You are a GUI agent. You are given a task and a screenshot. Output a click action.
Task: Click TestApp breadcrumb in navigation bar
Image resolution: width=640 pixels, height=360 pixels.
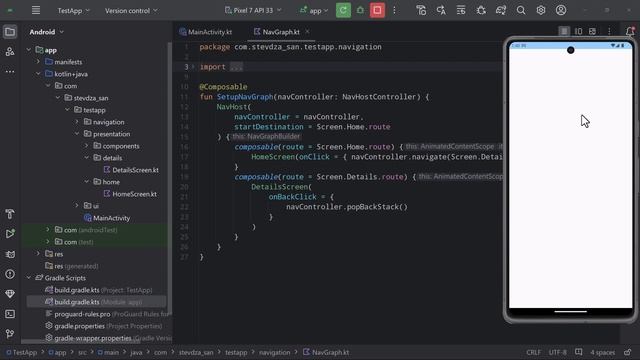(x=21, y=352)
